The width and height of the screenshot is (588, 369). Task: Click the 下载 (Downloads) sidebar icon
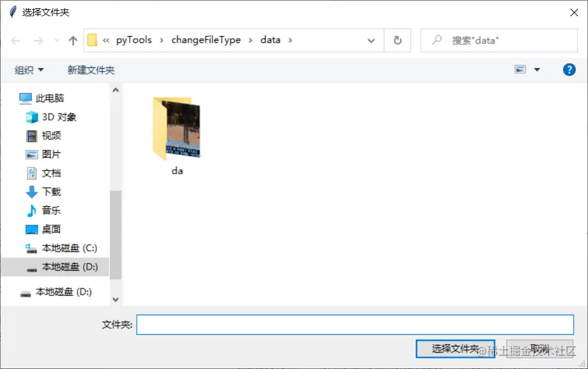[32, 192]
